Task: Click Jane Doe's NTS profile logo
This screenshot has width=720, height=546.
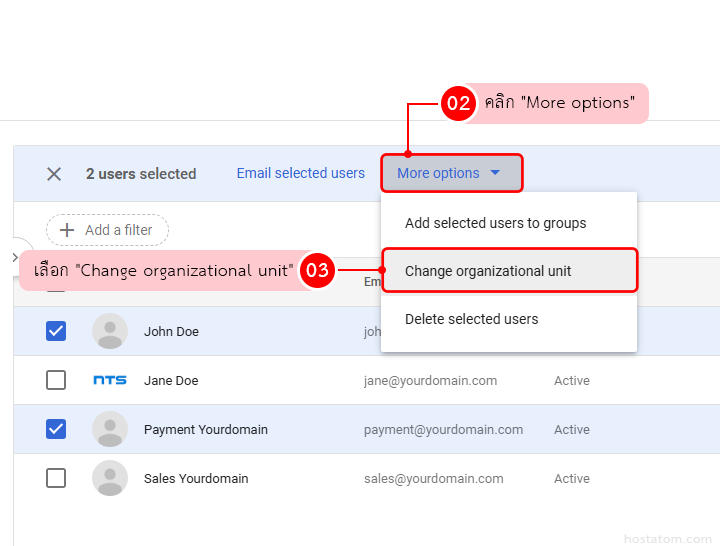Action: (x=110, y=380)
